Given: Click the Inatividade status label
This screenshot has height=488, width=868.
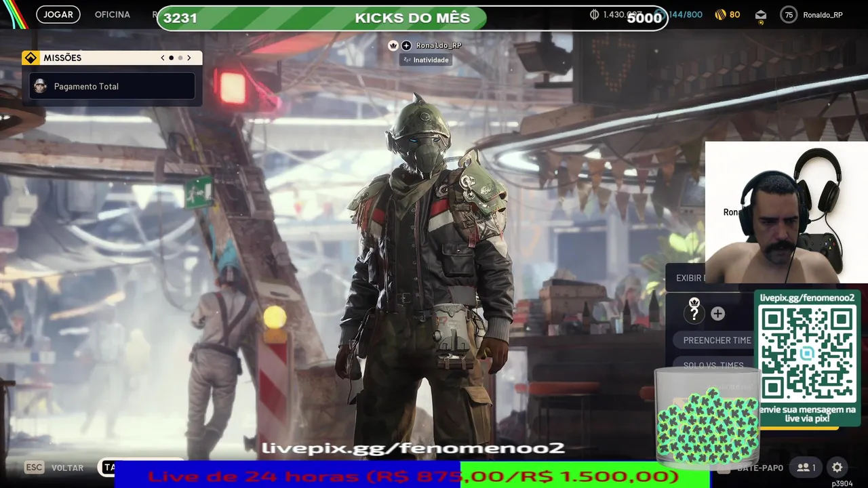Looking at the screenshot, I should (x=425, y=60).
